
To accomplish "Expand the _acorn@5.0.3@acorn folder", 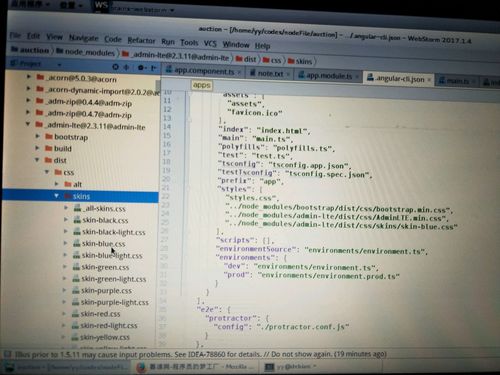I will point(29,77).
